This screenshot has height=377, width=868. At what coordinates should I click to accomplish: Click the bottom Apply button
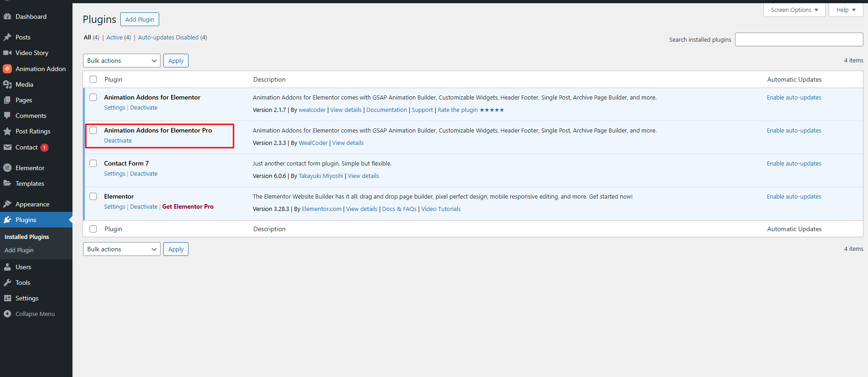176,249
